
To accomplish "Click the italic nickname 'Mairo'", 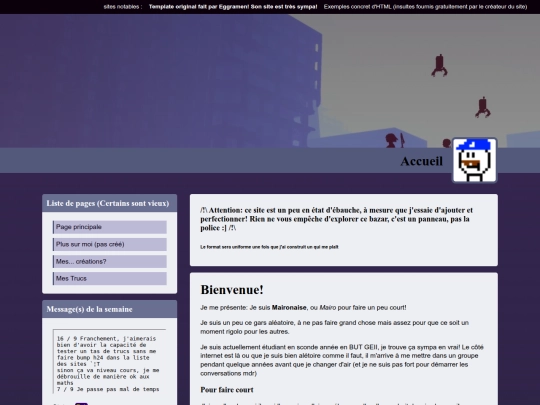I will 328,308.
